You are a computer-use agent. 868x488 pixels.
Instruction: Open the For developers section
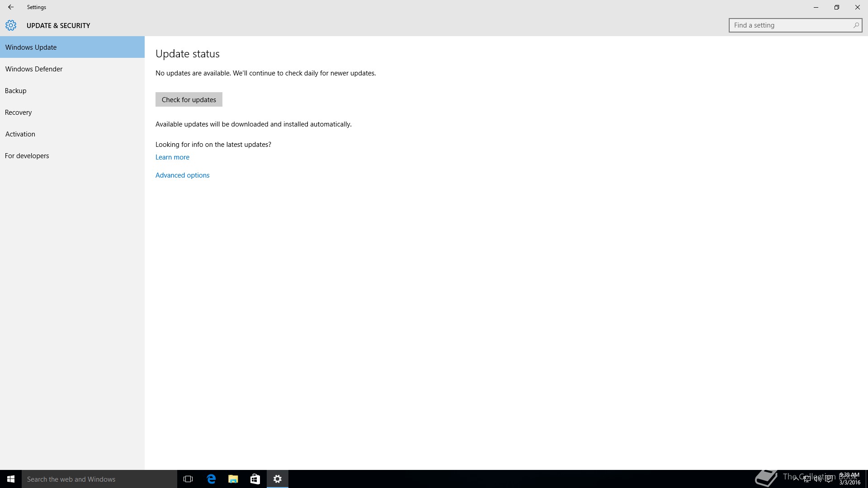(72, 155)
